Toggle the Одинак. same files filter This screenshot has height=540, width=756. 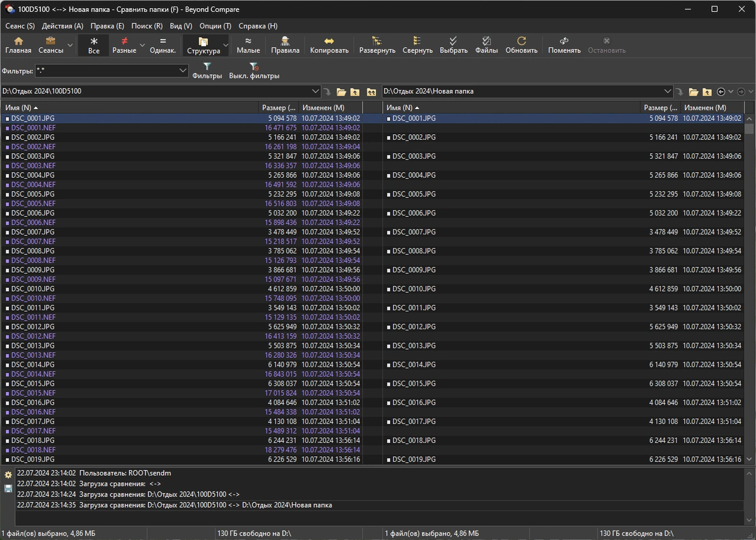163,45
